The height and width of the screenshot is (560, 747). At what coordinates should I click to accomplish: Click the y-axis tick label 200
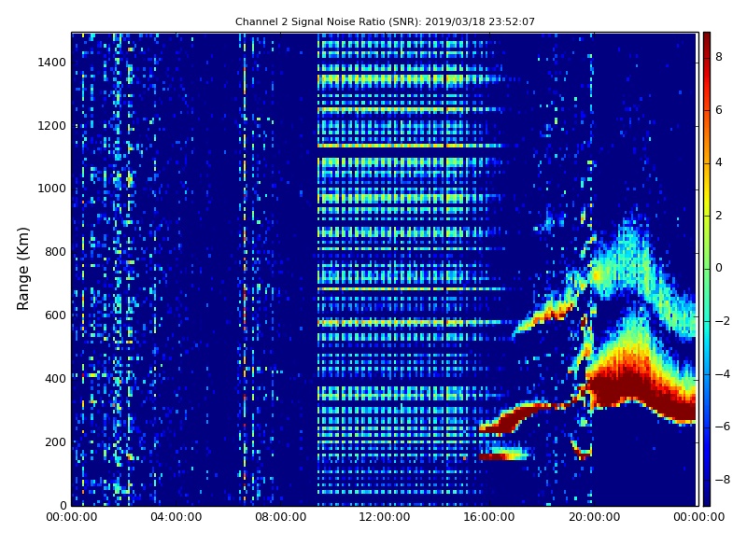55,441
